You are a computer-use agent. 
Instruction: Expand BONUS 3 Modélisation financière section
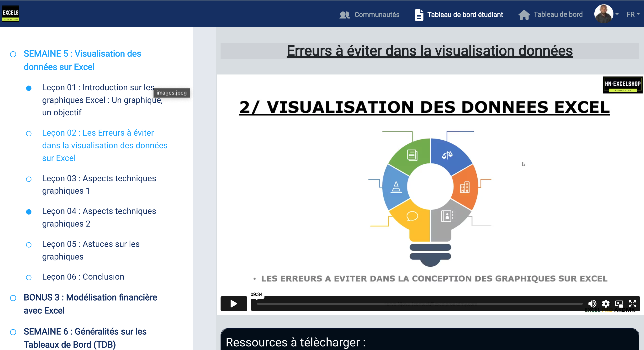[x=90, y=304]
